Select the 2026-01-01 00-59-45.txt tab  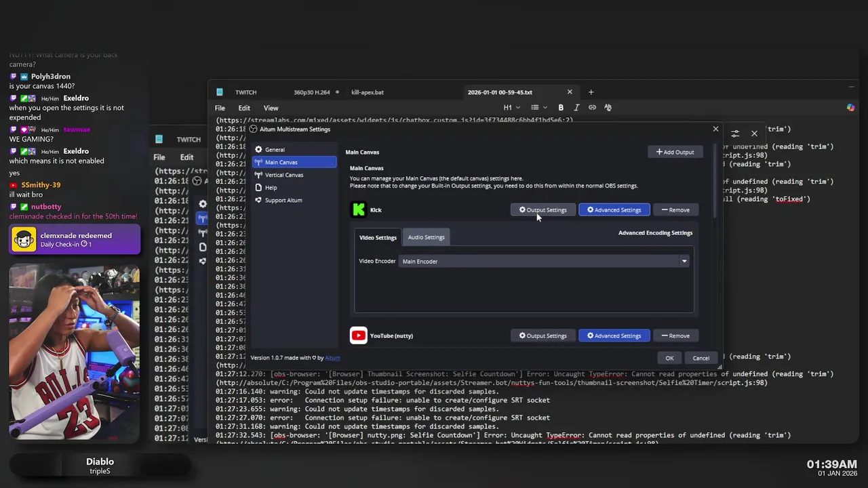coord(500,92)
